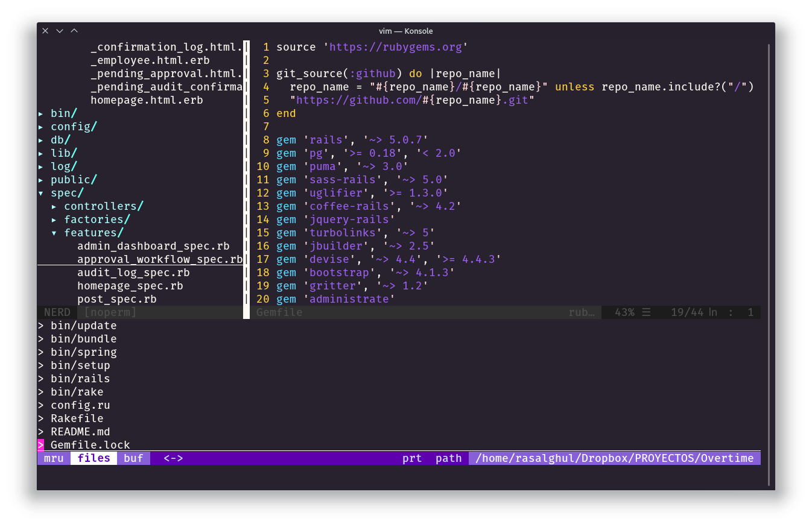Expand the controllers/ subfolder
812x527 pixels.
tap(54, 206)
